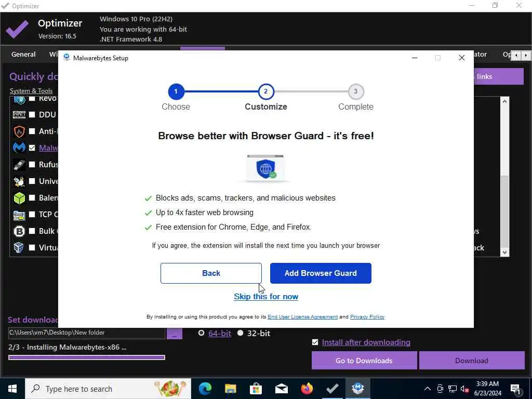The height and width of the screenshot is (399, 532).
Task: Click the browse folder ellipsis button
Action: coord(175,333)
